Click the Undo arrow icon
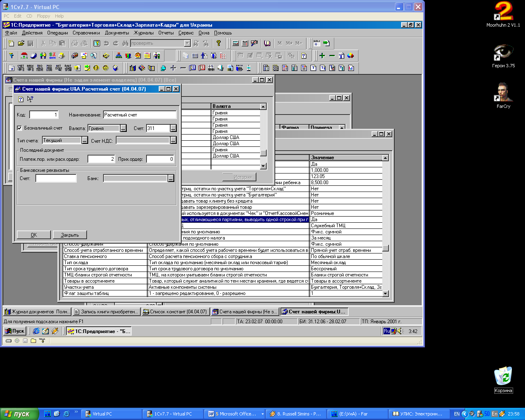Viewport: 525px width, 420px height. (x=106, y=43)
